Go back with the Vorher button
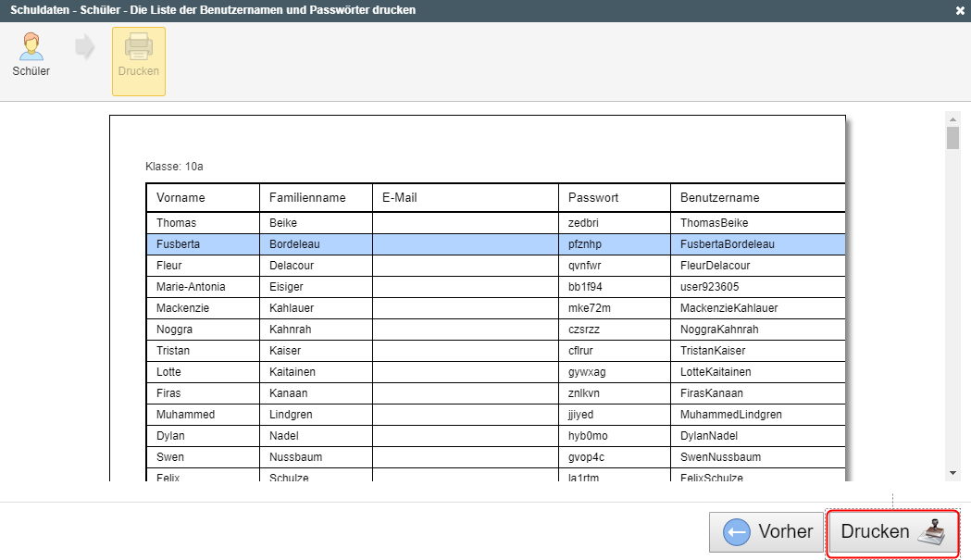This screenshot has width=971, height=560. coord(766,531)
